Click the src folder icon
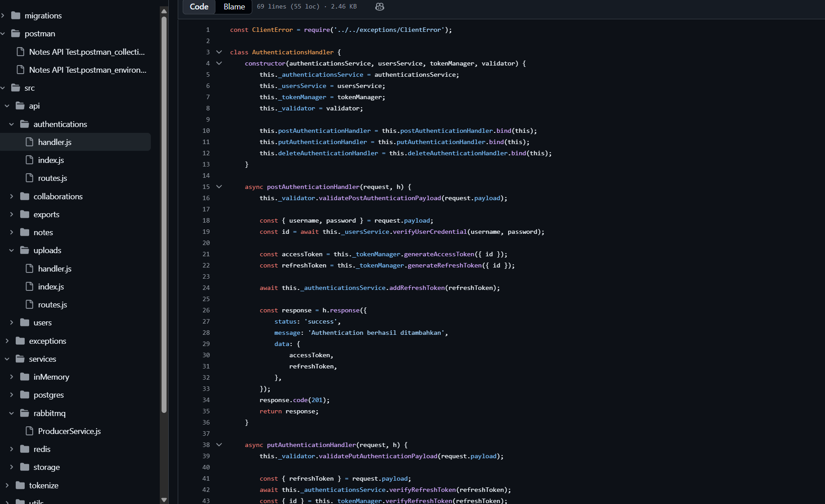 [16, 88]
